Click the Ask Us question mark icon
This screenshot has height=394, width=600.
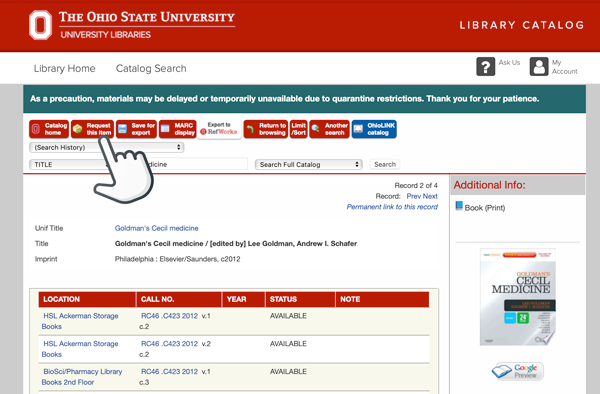(485, 67)
